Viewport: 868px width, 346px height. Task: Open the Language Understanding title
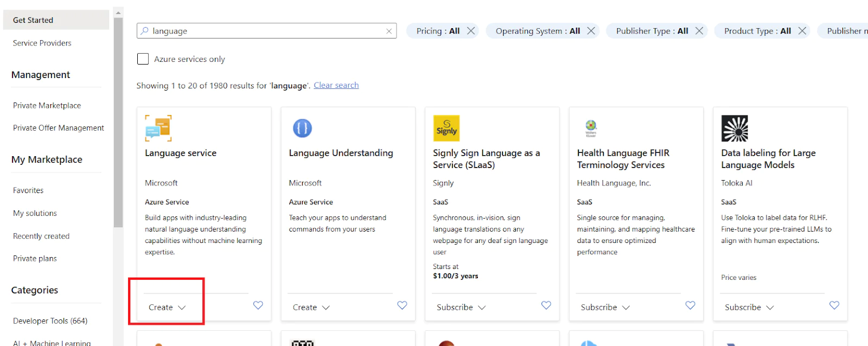341,153
